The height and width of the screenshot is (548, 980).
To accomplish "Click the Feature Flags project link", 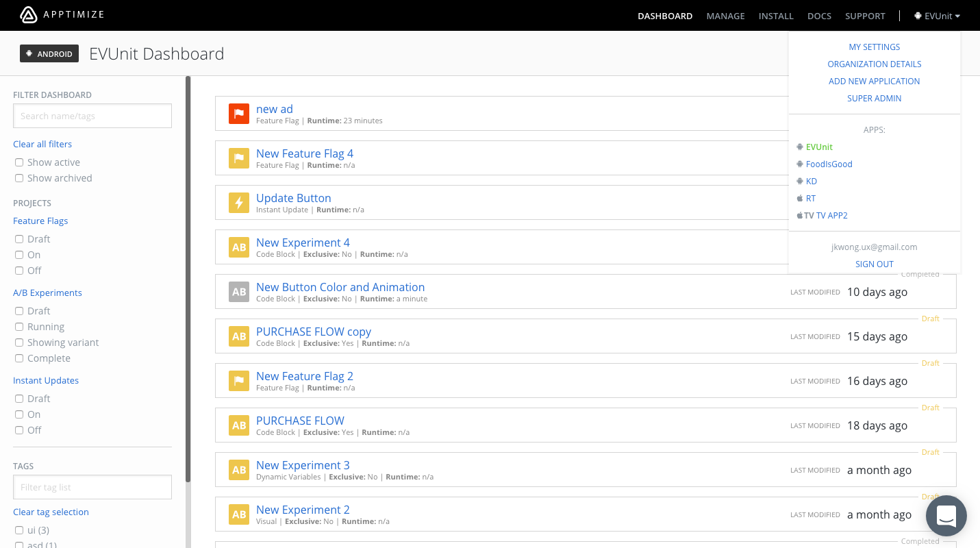I will [x=40, y=221].
